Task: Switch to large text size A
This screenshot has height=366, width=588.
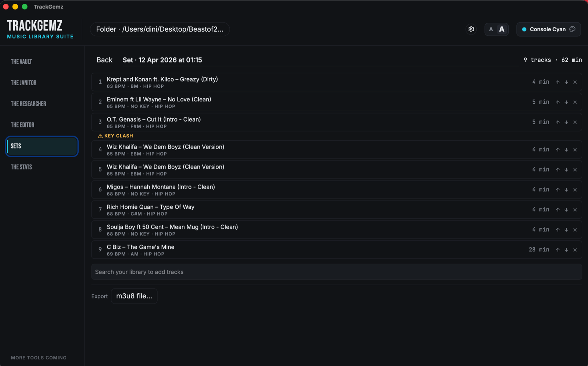Action: click(502, 29)
